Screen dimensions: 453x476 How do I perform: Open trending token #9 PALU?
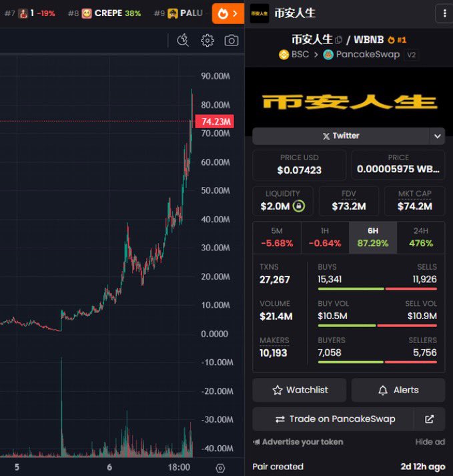(178, 13)
